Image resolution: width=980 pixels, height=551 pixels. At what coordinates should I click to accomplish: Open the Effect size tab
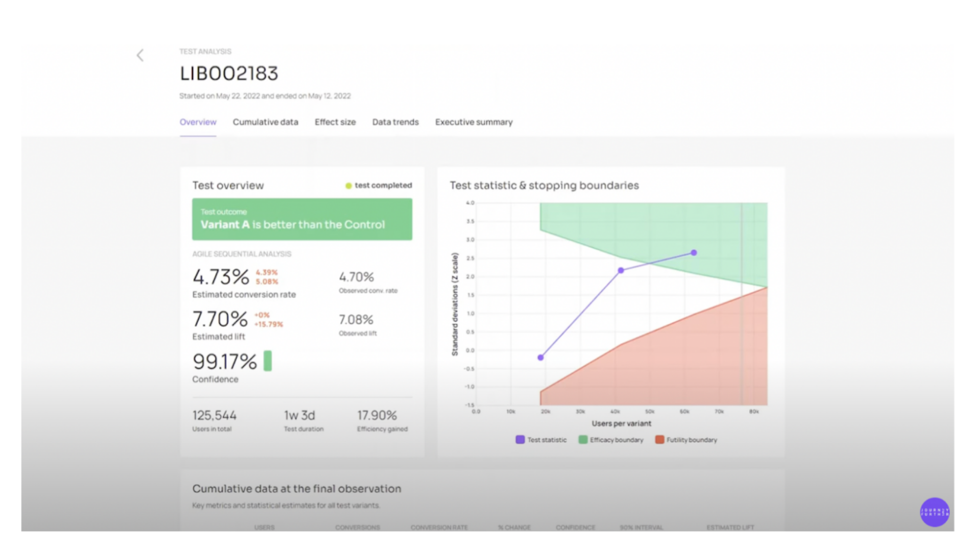click(335, 122)
